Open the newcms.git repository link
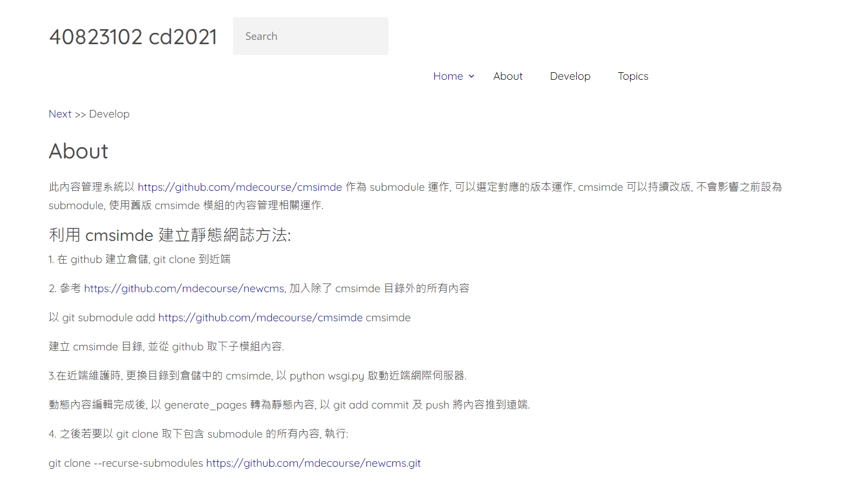Viewport: 868px width, 484px height. (x=313, y=463)
